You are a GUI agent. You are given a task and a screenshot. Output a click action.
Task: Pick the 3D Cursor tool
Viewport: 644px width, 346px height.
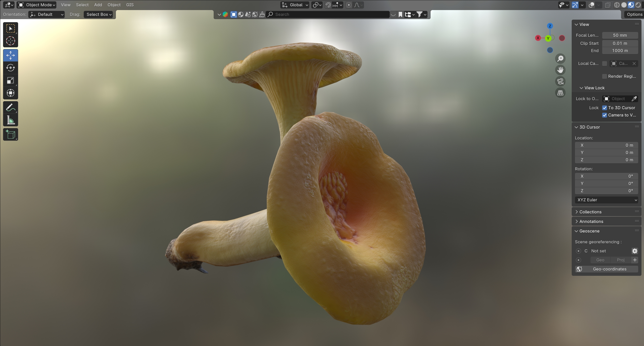coord(10,41)
